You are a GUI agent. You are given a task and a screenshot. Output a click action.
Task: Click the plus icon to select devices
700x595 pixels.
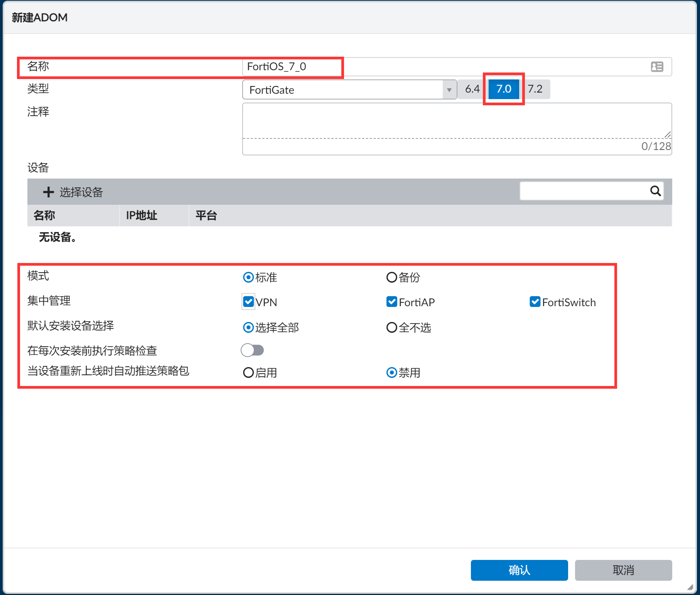pos(48,192)
